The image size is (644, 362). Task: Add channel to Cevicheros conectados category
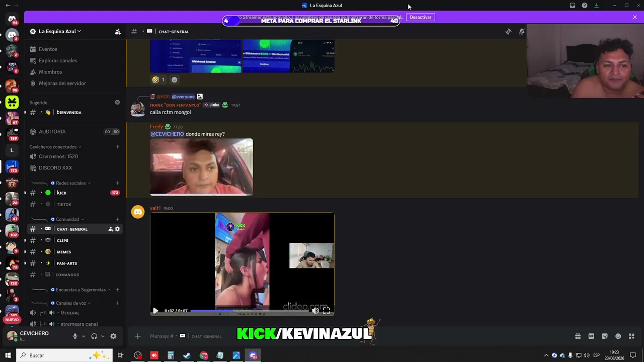117,147
